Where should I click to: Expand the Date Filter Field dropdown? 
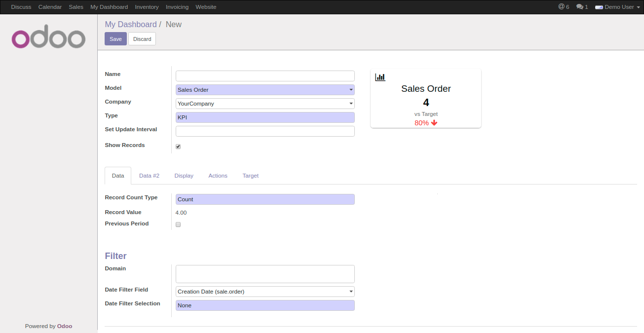265,292
